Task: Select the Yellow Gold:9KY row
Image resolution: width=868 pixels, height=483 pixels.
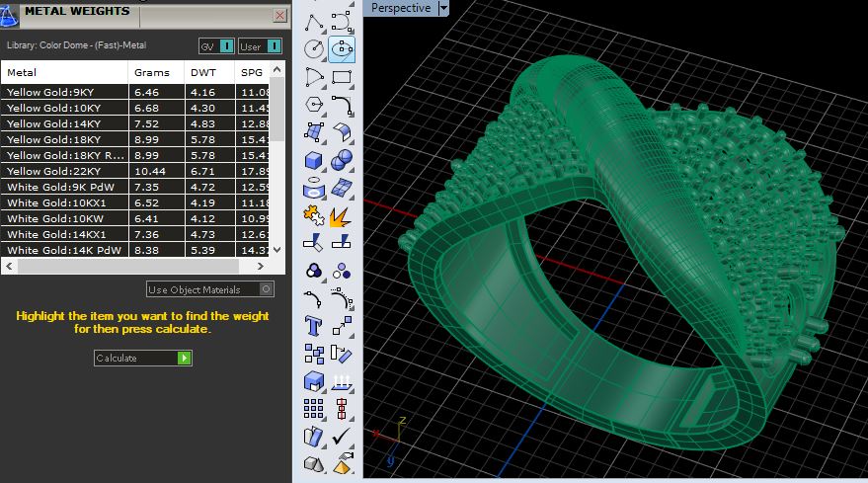Action: (135, 92)
